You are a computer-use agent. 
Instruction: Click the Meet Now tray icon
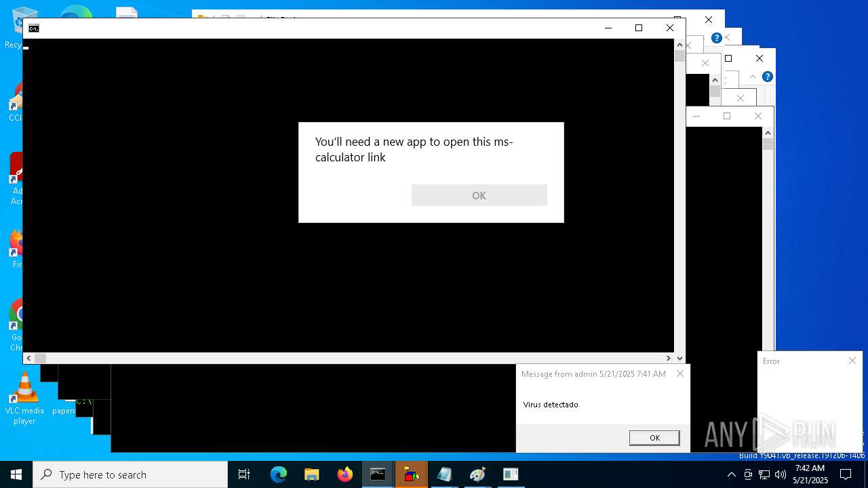(x=748, y=474)
